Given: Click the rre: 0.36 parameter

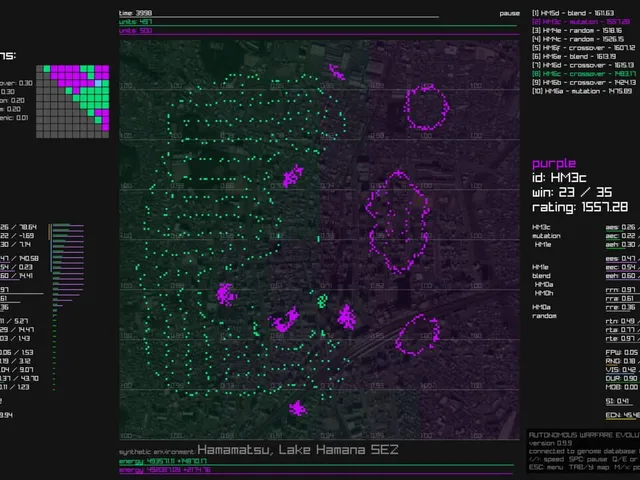Looking at the screenshot, I should click(x=620, y=307).
